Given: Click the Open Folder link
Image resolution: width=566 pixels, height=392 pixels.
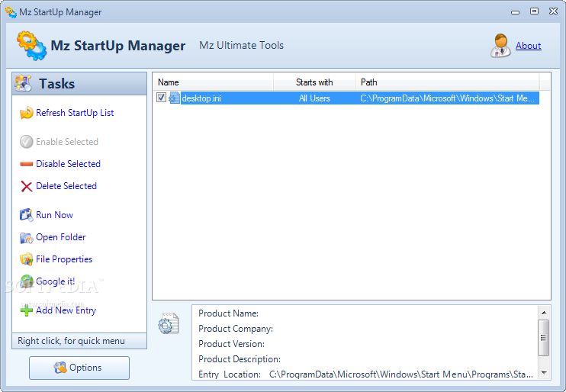Looking at the screenshot, I should pos(61,237).
